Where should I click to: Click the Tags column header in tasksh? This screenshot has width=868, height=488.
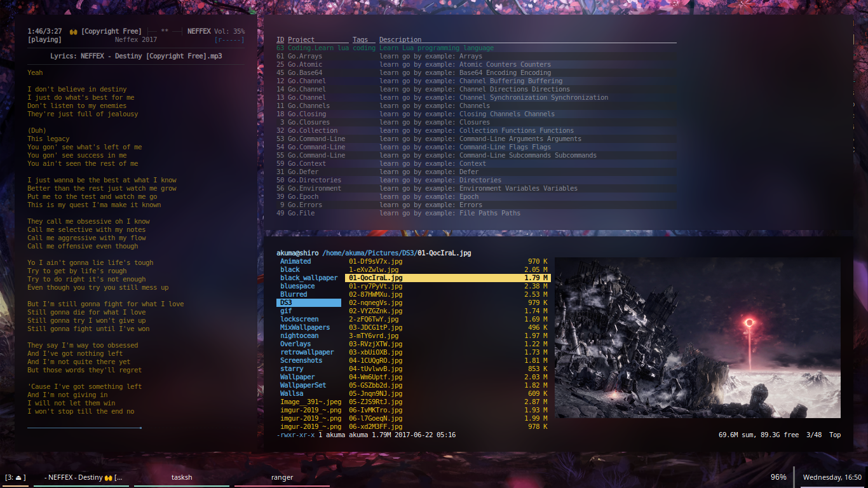coord(360,39)
